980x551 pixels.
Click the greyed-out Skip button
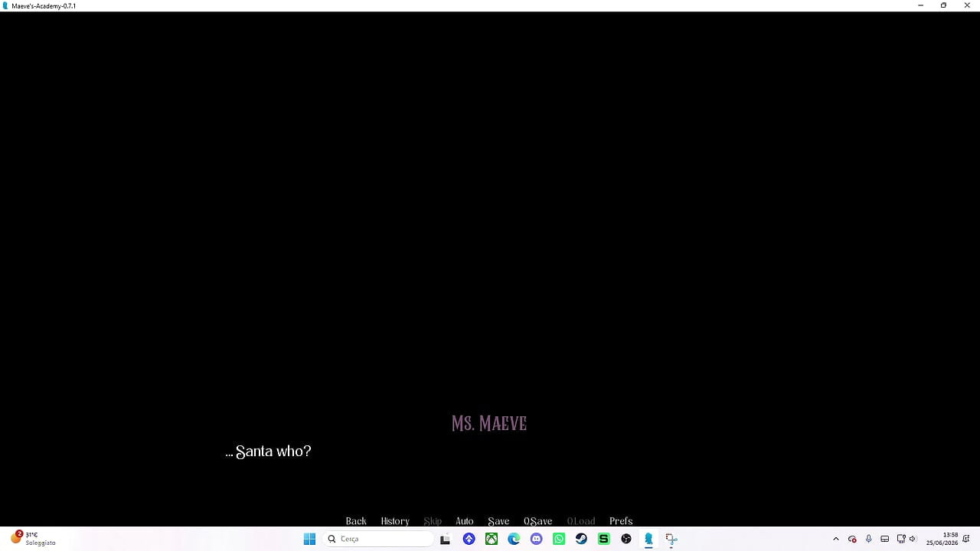point(433,521)
